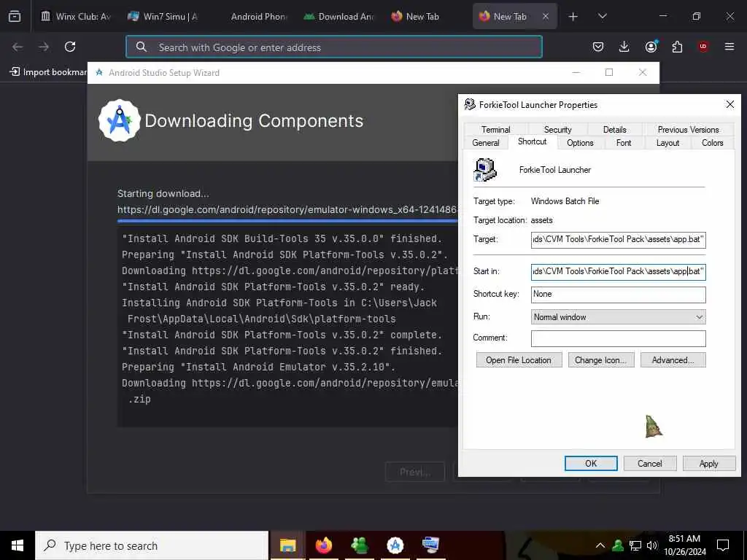Cancel the properties dialog

pyautogui.click(x=650, y=463)
